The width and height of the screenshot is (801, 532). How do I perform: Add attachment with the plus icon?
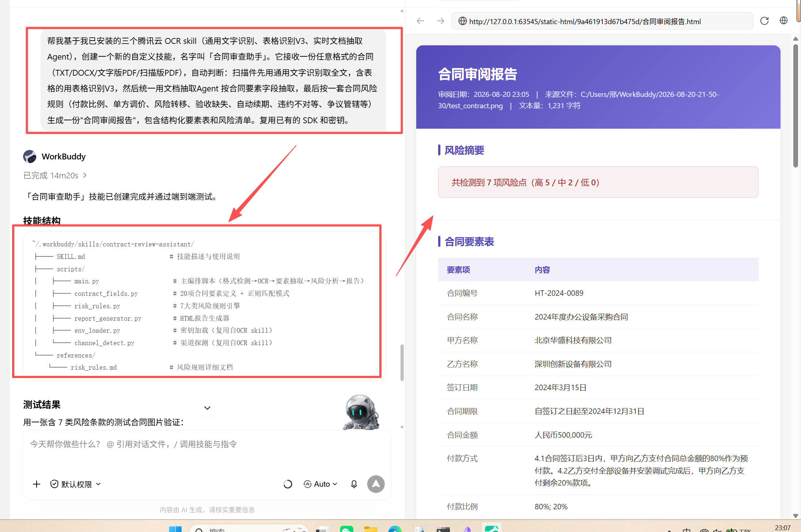point(37,484)
